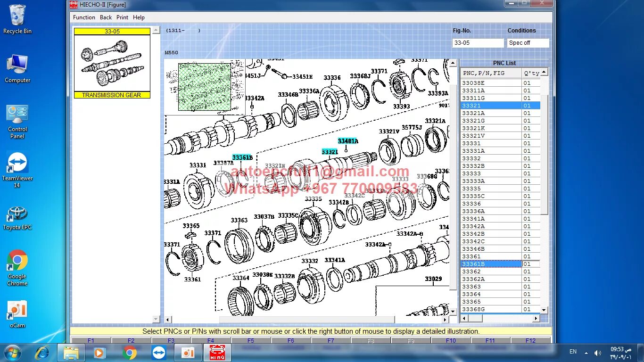Show hidden tray icons arrow
This screenshot has width=644, height=362.
586,353
